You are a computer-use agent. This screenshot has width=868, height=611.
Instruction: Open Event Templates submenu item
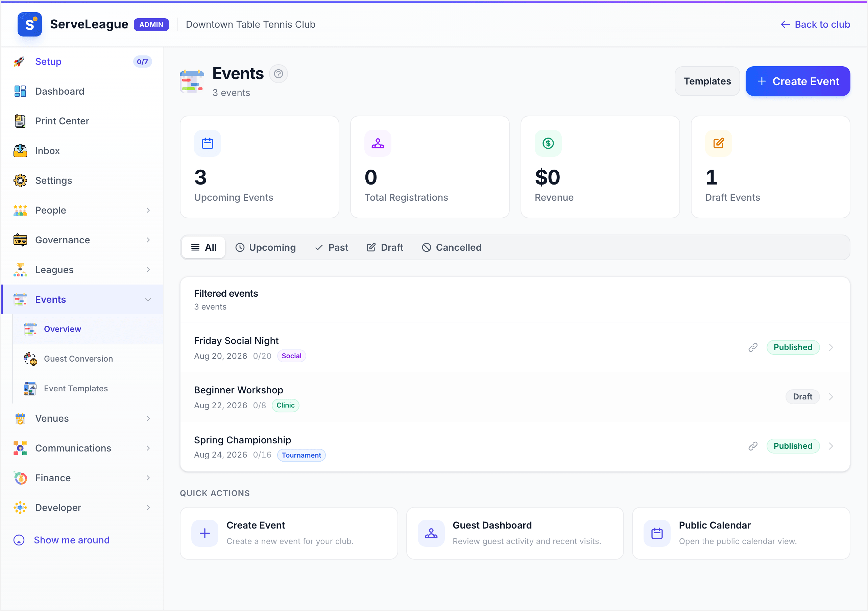point(88,389)
